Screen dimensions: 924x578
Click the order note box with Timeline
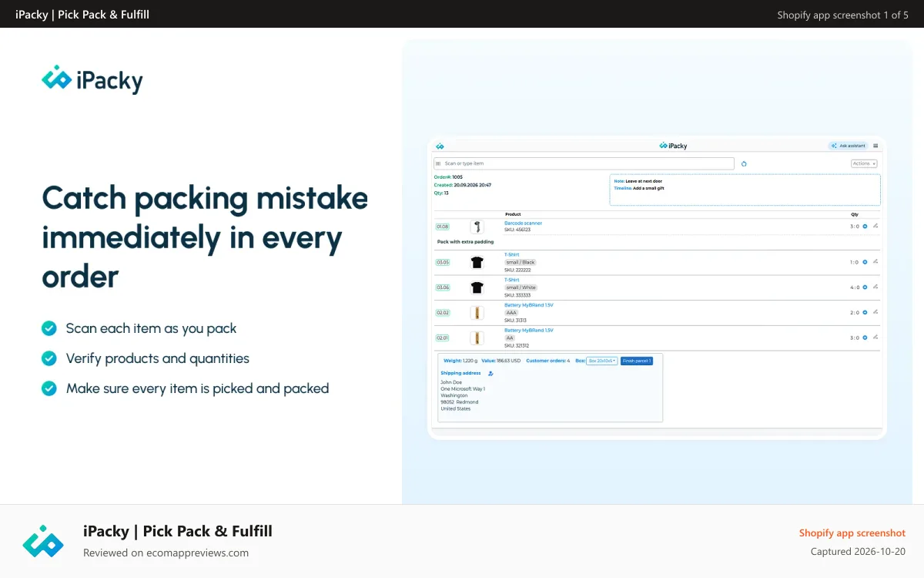pyautogui.click(x=745, y=190)
